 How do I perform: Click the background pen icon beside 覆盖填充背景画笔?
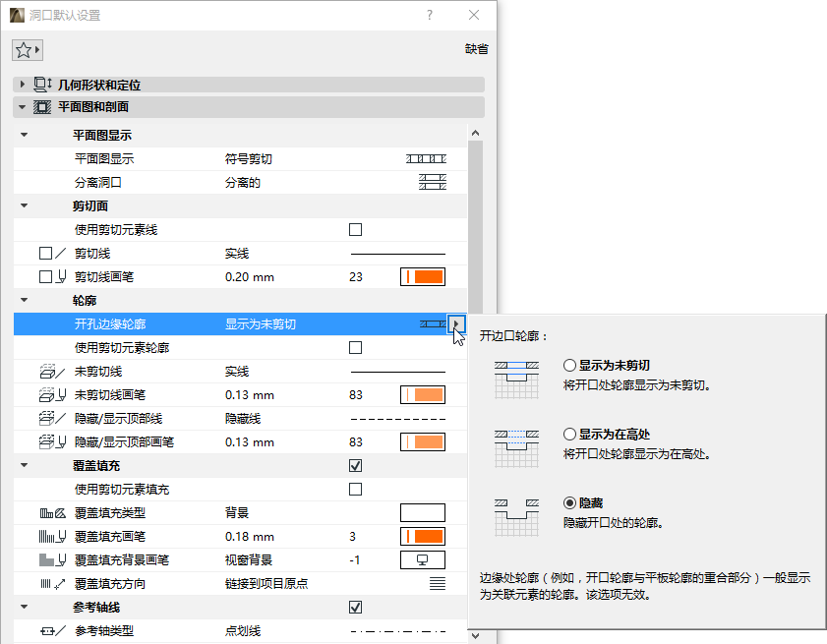click(53, 559)
